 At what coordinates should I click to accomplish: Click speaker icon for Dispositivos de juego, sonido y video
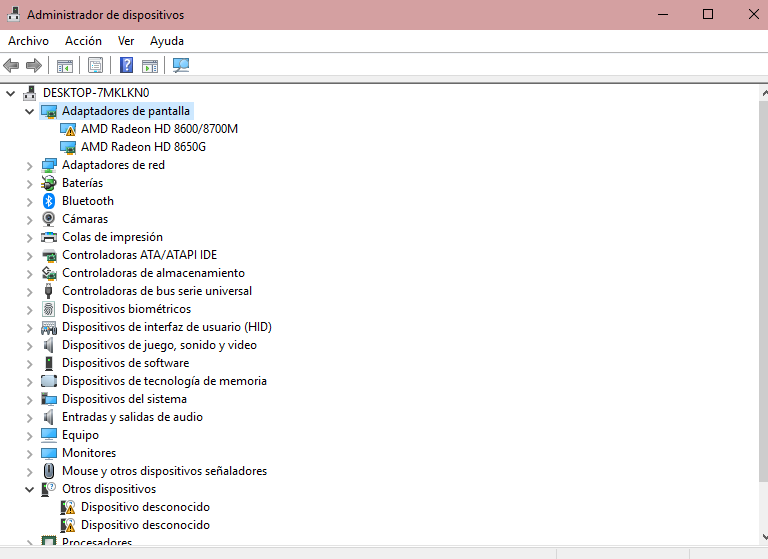48,345
